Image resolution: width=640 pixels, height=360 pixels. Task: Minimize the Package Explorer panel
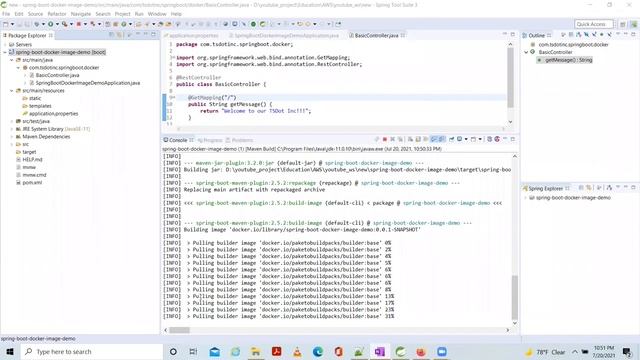point(145,35)
